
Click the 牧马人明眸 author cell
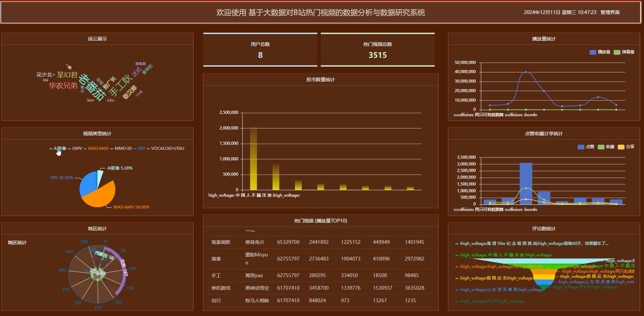(257, 301)
